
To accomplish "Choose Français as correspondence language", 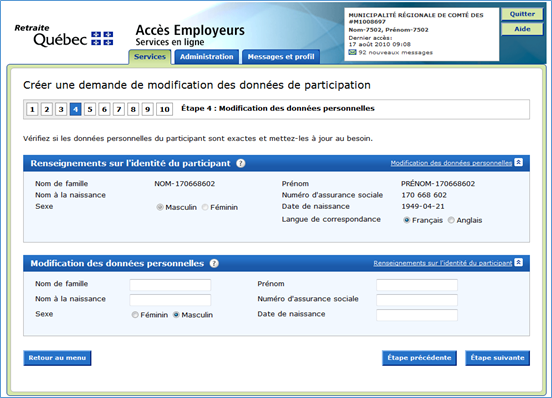I will point(407,220).
